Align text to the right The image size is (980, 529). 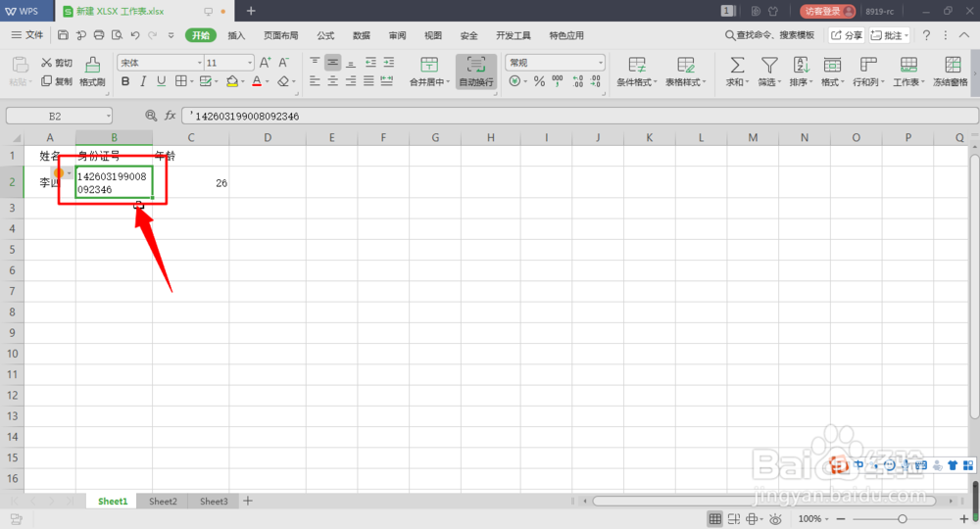[351, 81]
